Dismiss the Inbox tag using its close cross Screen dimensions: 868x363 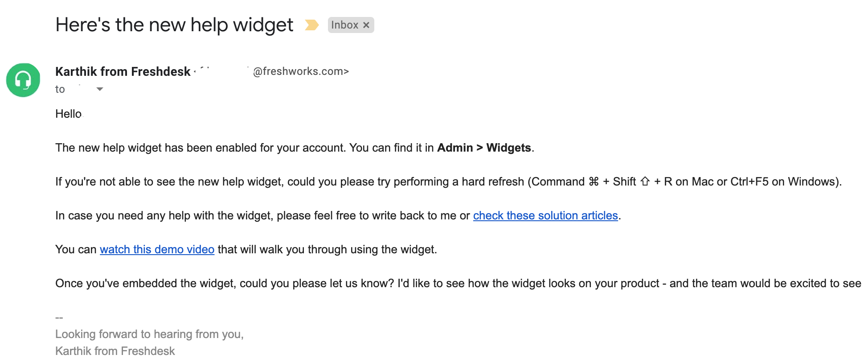[x=366, y=25]
